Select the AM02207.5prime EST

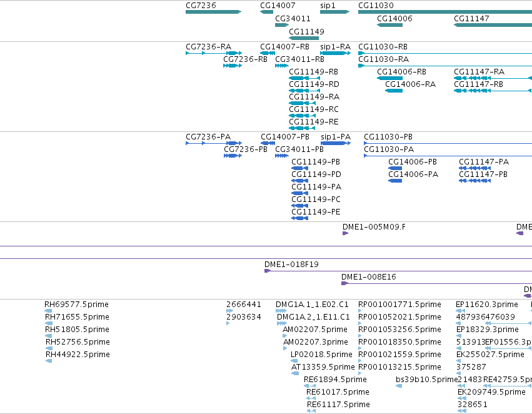pyautogui.click(x=284, y=336)
